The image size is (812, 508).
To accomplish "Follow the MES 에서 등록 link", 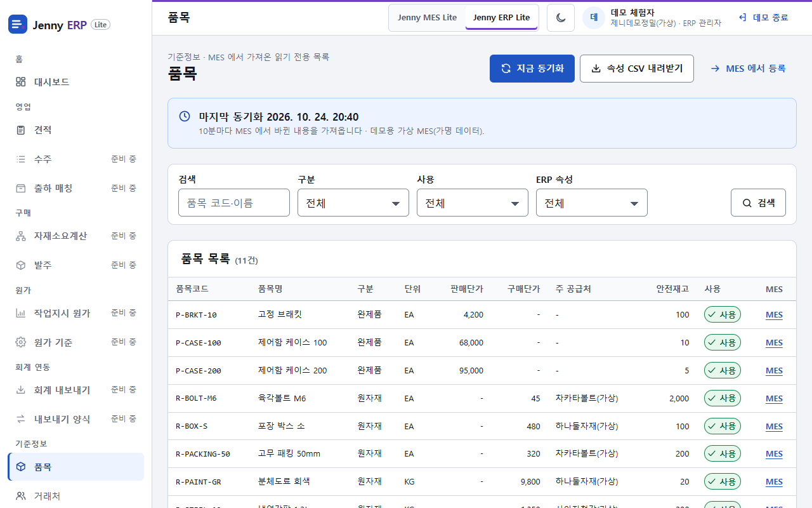I will [748, 69].
